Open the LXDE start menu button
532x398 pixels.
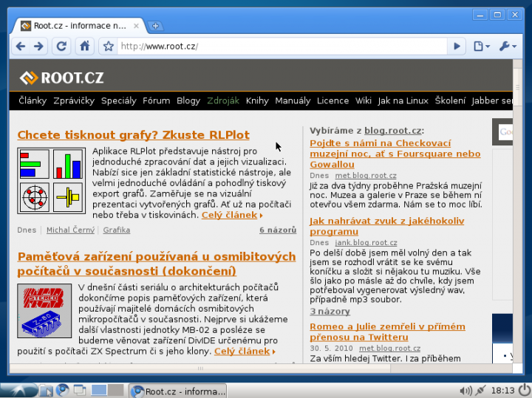tap(18, 390)
